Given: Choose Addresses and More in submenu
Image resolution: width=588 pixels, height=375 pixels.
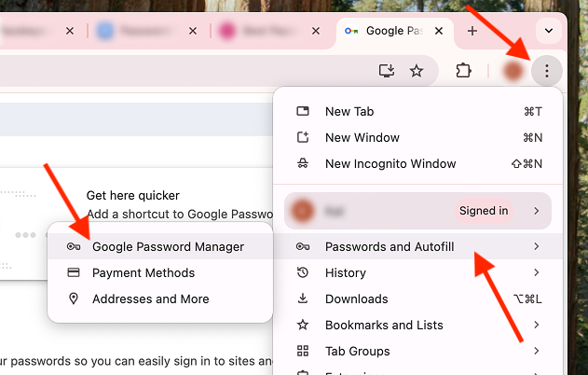Looking at the screenshot, I should (160, 299).
